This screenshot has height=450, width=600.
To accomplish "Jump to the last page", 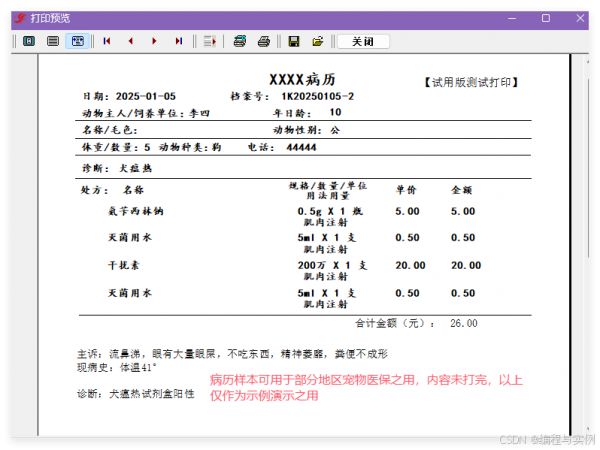I will coord(178,41).
